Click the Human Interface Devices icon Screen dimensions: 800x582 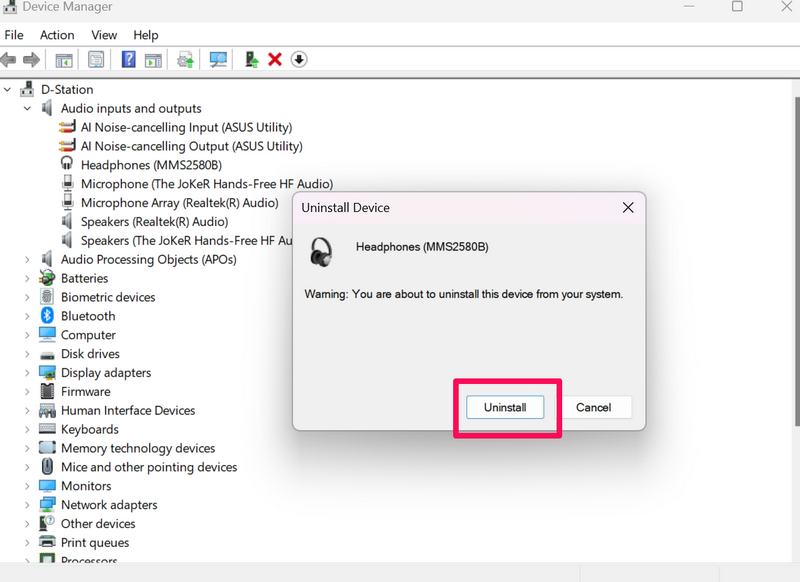pyautogui.click(x=47, y=411)
